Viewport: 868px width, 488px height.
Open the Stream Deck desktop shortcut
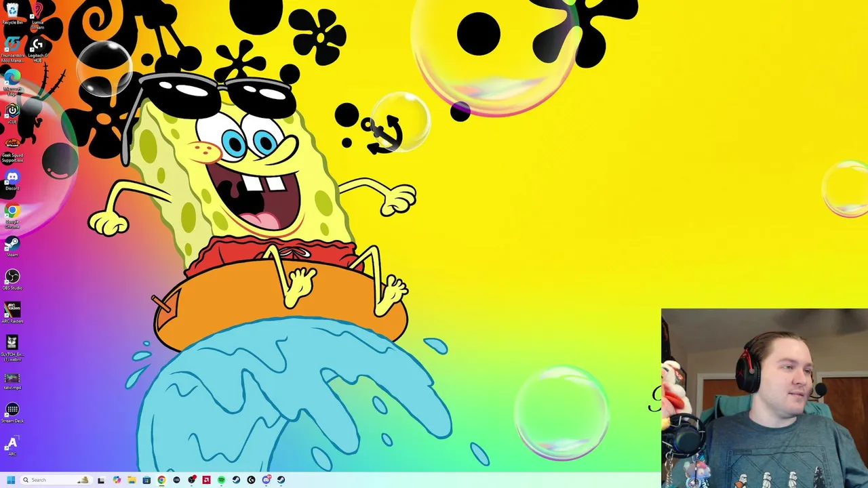pyautogui.click(x=12, y=412)
